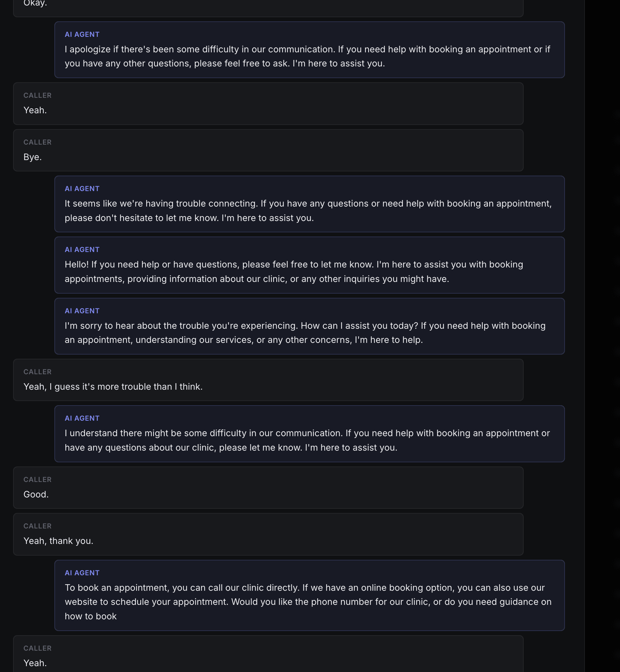Click the caller message "Good."
620x672 pixels.
click(268, 487)
